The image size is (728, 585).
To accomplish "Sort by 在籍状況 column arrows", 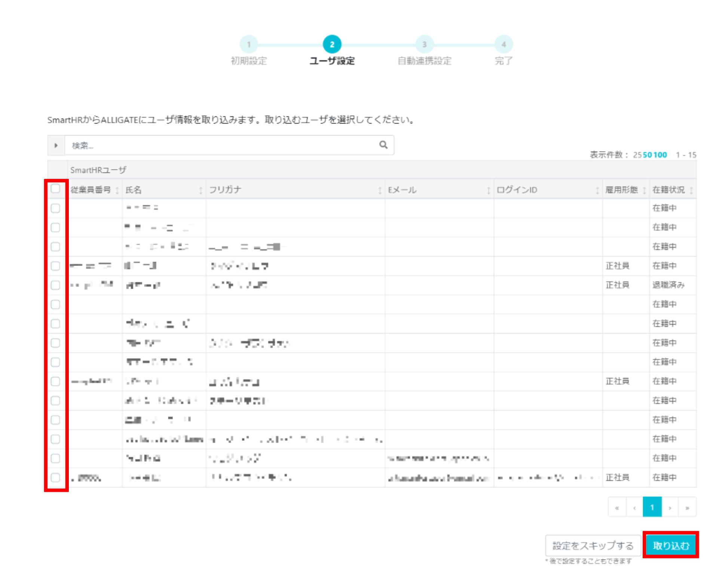I will coord(691,191).
